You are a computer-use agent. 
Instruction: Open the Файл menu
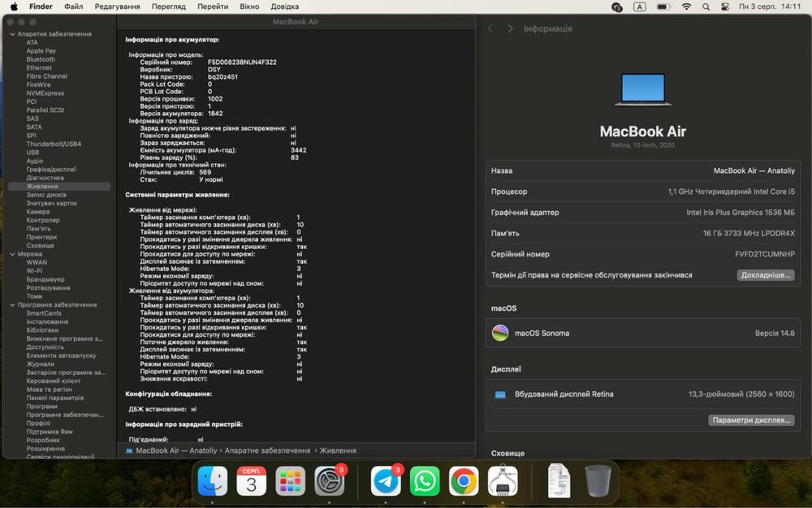pos(74,6)
